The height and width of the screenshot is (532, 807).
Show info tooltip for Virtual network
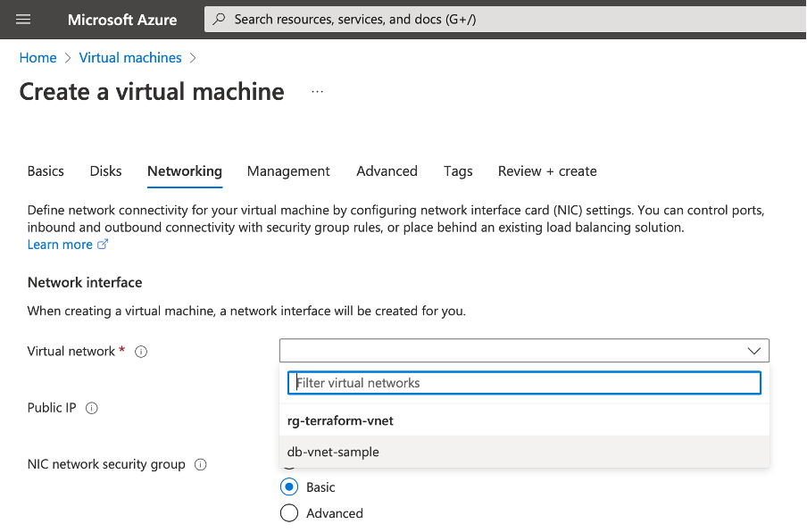pyautogui.click(x=141, y=352)
